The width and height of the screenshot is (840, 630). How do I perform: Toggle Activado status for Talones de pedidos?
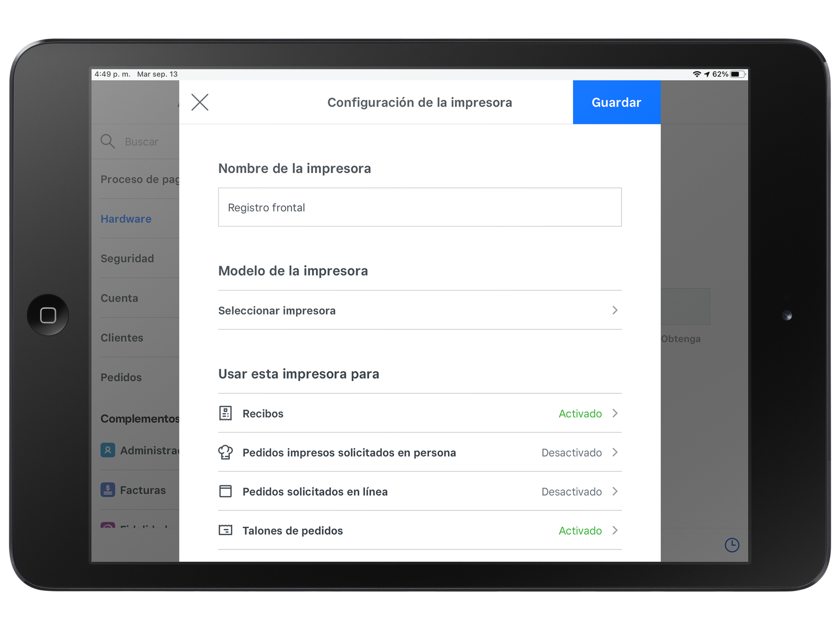pos(580,530)
